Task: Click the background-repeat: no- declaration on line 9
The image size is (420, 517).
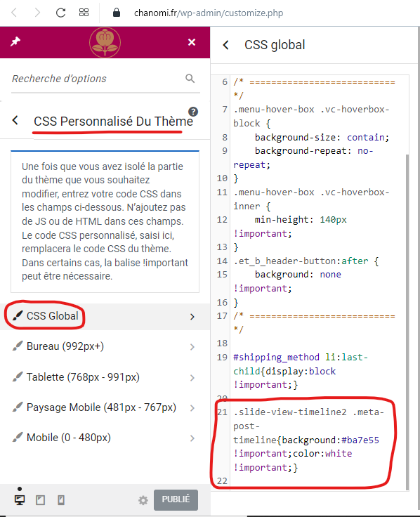Action: click(x=314, y=151)
